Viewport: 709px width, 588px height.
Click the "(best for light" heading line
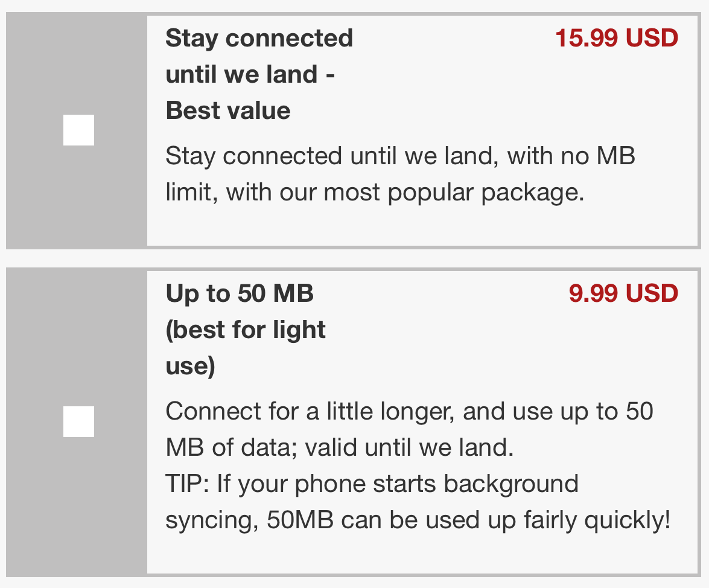pos(246,330)
